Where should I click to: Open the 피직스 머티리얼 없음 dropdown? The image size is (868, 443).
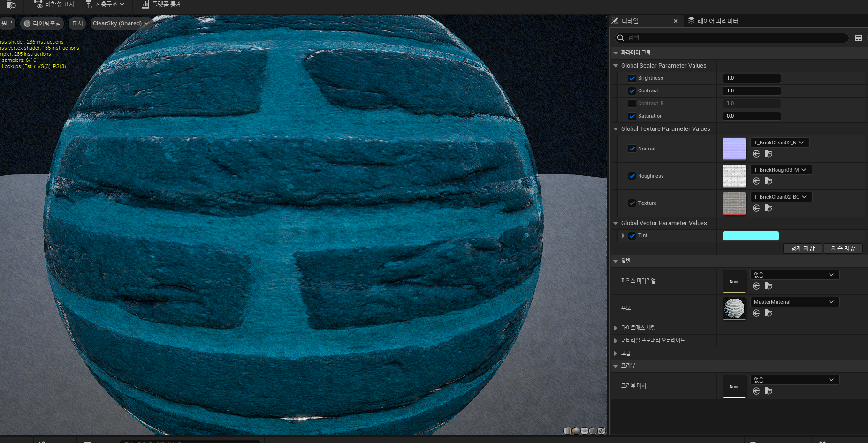(795, 275)
